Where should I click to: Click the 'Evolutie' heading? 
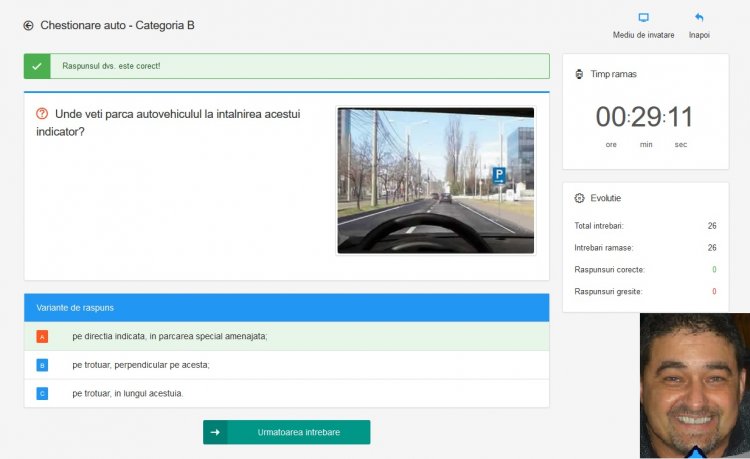pos(606,198)
